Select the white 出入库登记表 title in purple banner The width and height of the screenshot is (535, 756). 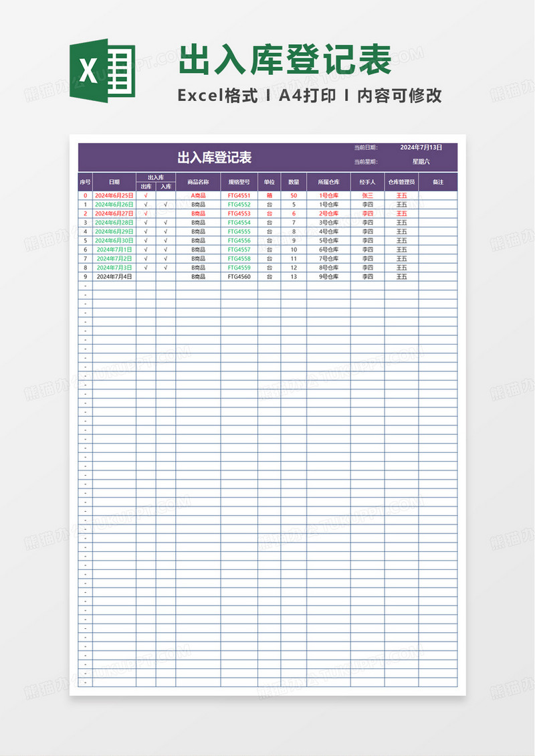point(215,157)
